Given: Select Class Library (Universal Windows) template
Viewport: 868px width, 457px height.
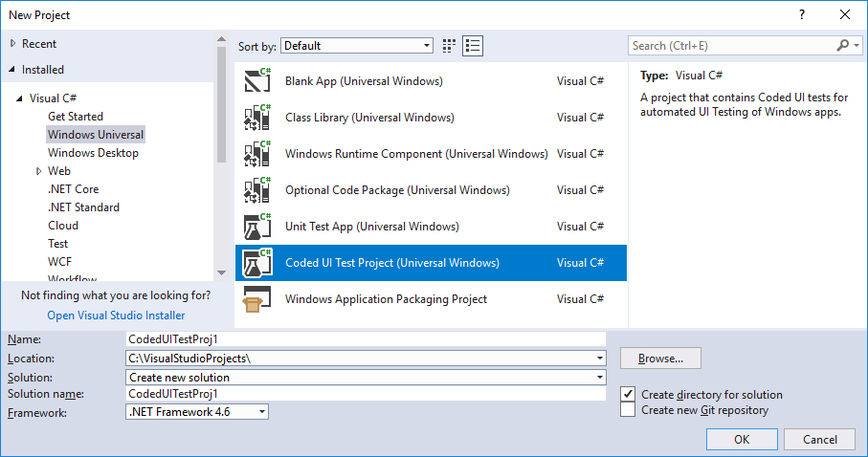Looking at the screenshot, I should coord(431,118).
